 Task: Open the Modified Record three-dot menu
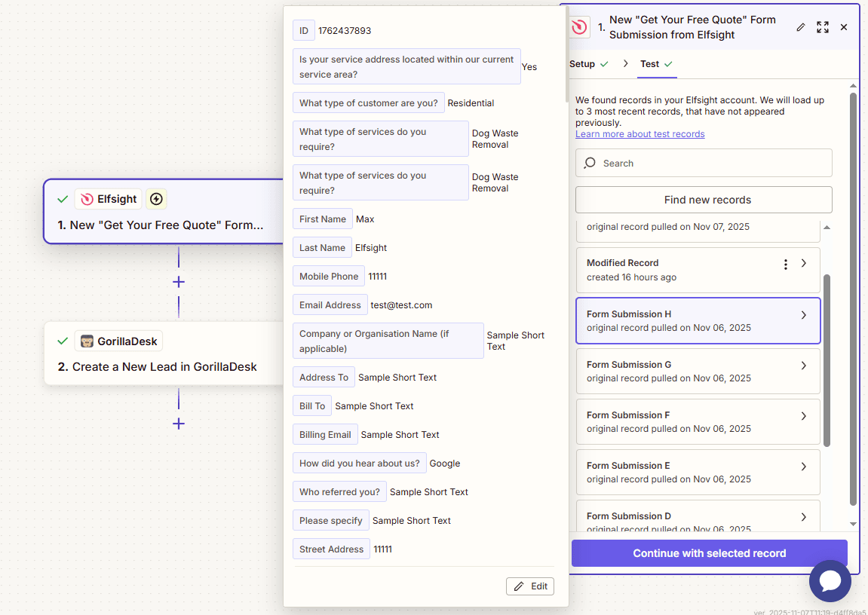pyautogui.click(x=786, y=265)
